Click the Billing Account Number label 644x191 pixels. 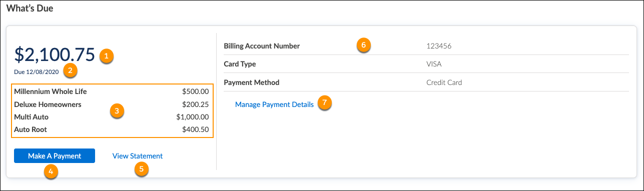pyautogui.click(x=262, y=46)
